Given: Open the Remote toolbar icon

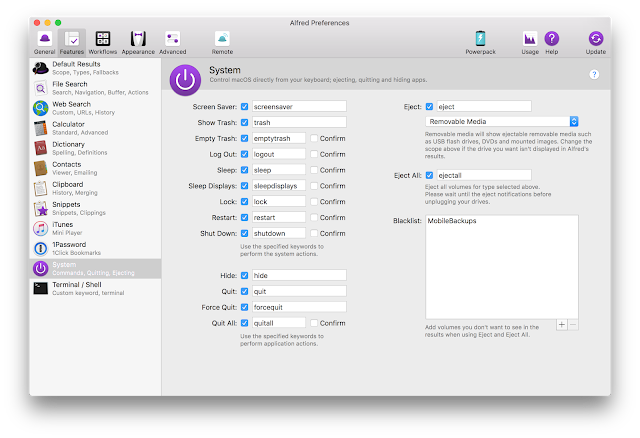Looking at the screenshot, I should pyautogui.click(x=222, y=42).
